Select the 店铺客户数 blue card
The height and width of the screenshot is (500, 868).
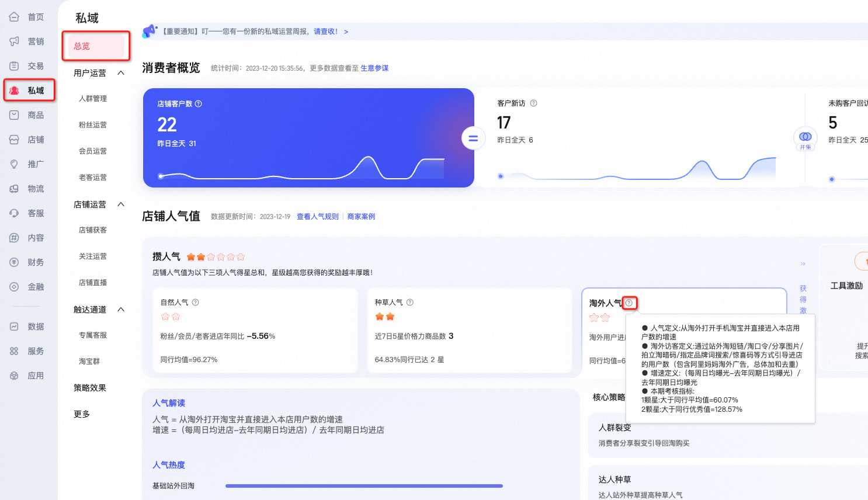[308, 138]
